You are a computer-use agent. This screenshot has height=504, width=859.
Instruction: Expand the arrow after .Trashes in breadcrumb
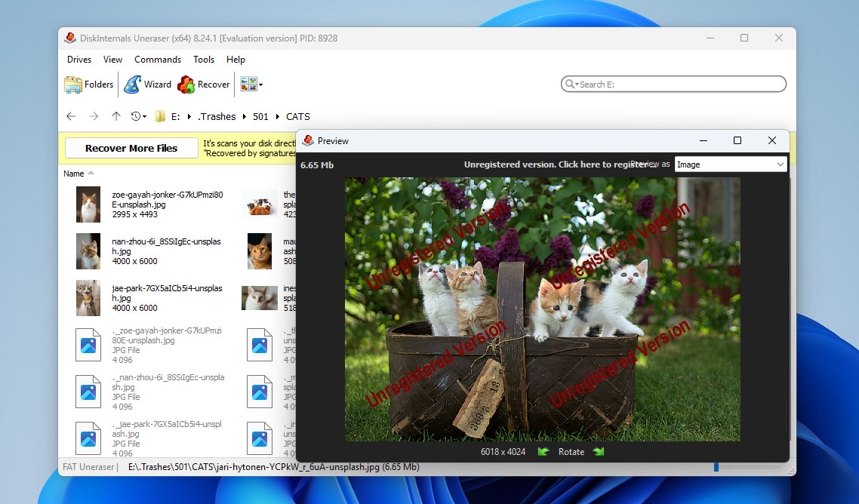[x=244, y=116]
